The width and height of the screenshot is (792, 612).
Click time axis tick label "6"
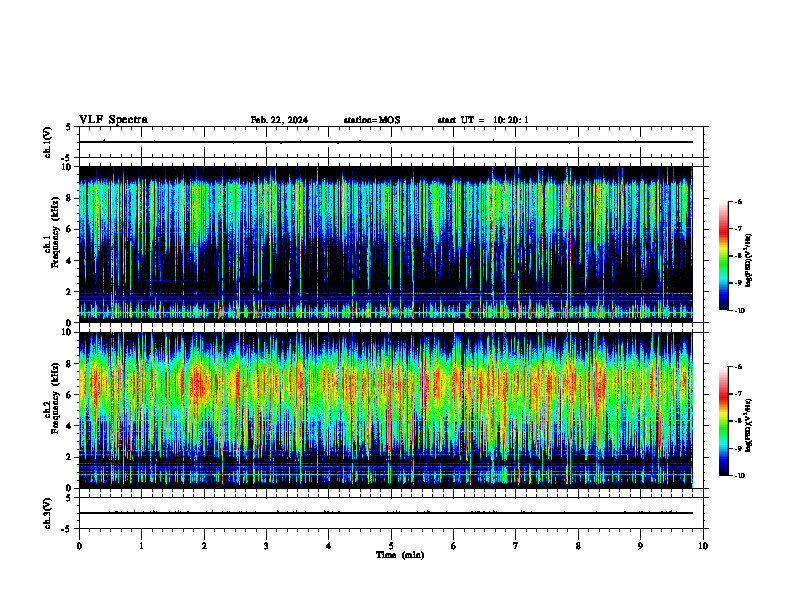coord(454,546)
